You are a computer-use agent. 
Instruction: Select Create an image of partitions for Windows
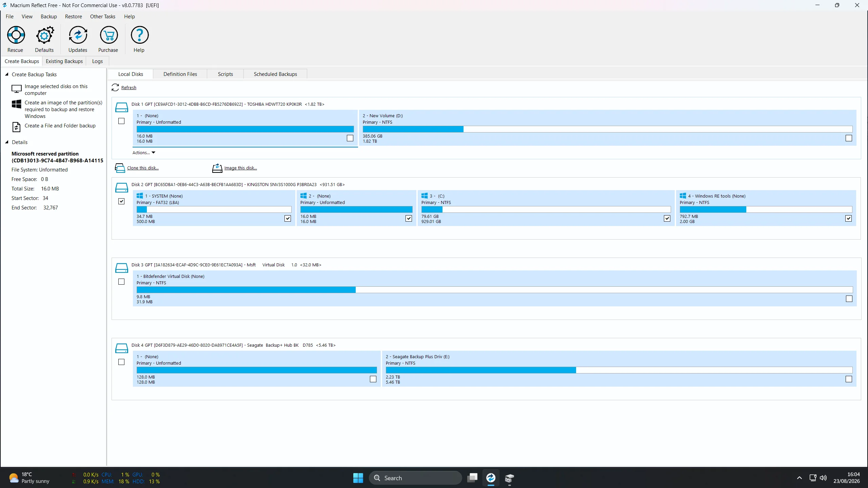(x=63, y=109)
